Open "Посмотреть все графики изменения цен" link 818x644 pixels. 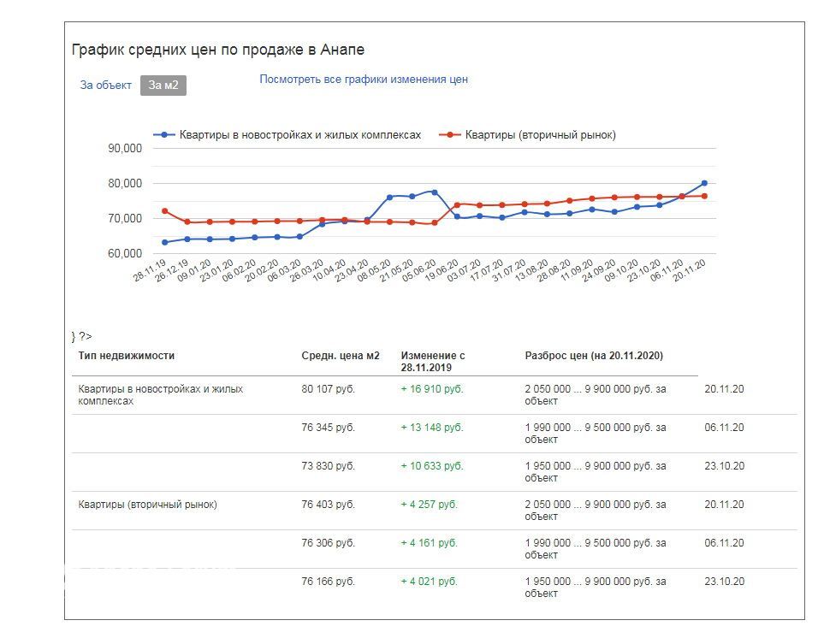coord(364,80)
